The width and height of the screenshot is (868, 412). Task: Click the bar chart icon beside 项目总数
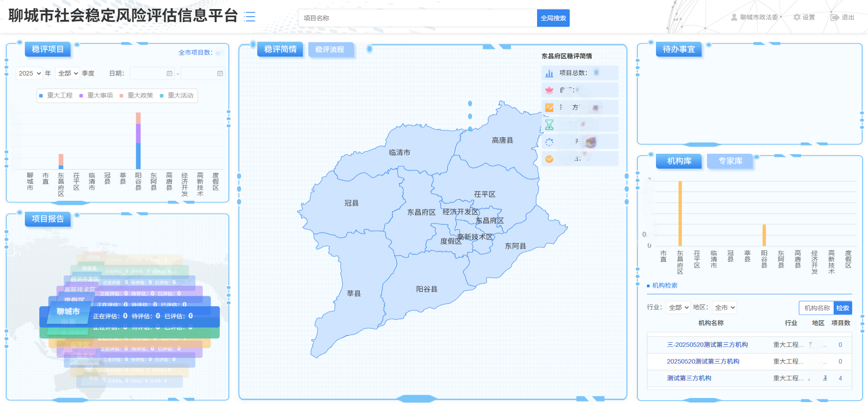pos(550,73)
